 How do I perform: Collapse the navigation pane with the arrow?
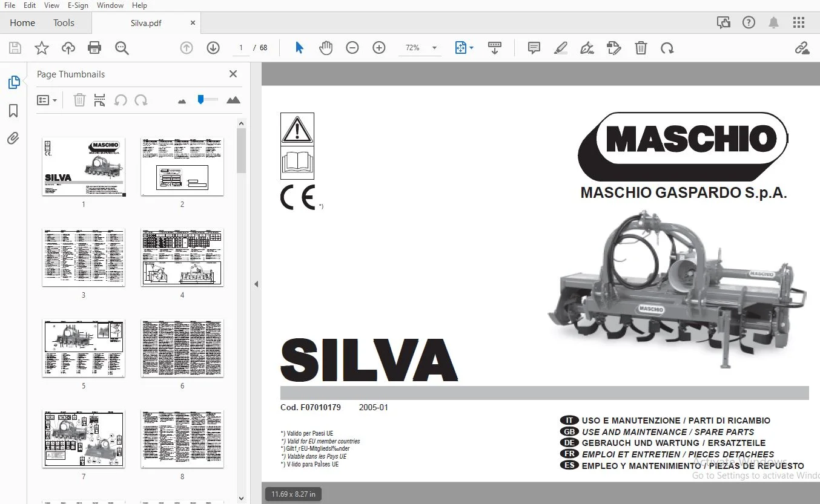[256, 284]
